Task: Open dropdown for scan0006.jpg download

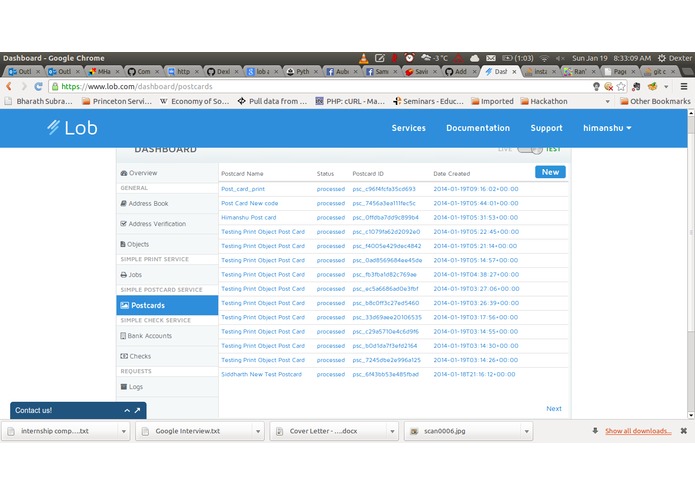Action: click(x=527, y=431)
